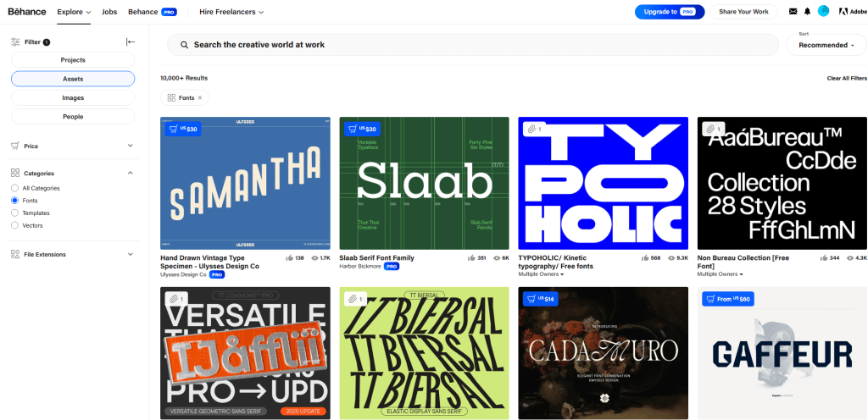Screen dimensions: 868x420
Task: Open the Samantha font thumbnail
Action: pos(245,183)
